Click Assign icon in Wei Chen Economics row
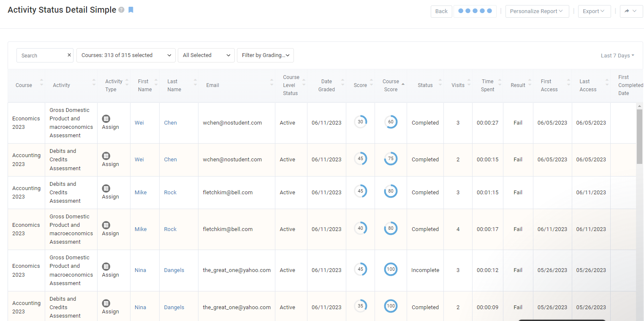644x321 pixels. tap(106, 119)
